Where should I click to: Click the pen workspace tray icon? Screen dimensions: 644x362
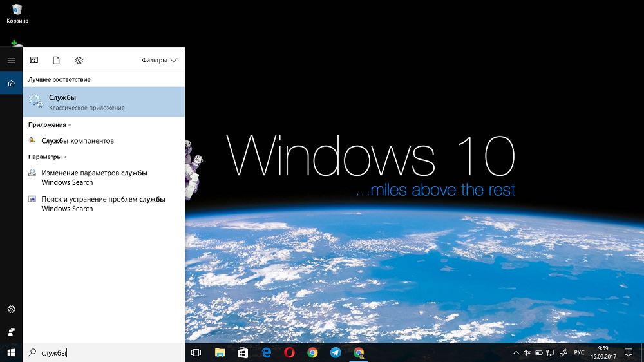pos(563,352)
